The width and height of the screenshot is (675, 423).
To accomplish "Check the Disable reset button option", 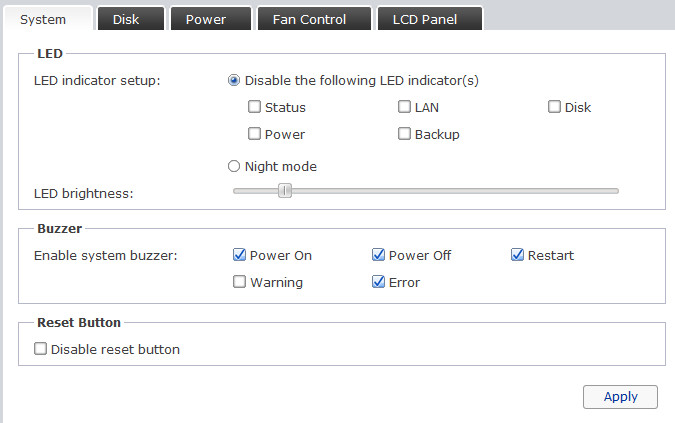I will 41,349.
